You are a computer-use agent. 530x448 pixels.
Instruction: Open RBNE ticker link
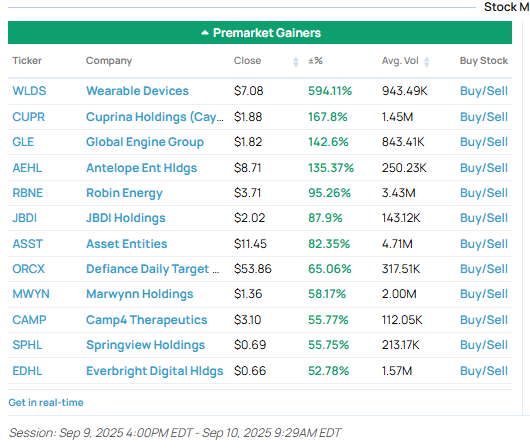click(x=28, y=193)
